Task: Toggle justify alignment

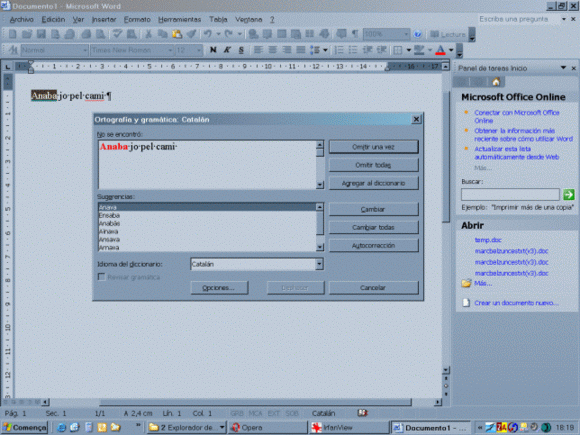Action: pos(301,50)
